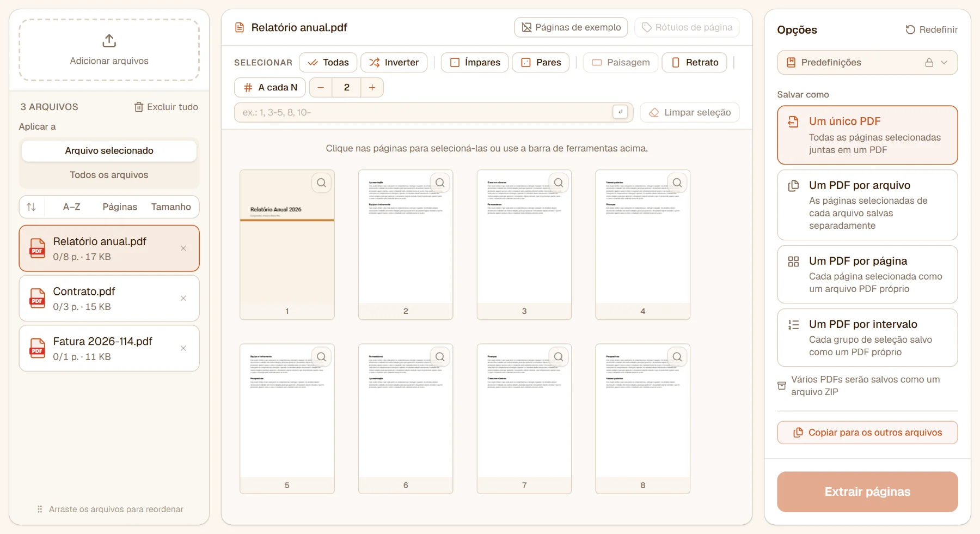Choose 'Um PDF por página' option
Viewport: 980px width, 534px height.
click(x=867, y=275)
